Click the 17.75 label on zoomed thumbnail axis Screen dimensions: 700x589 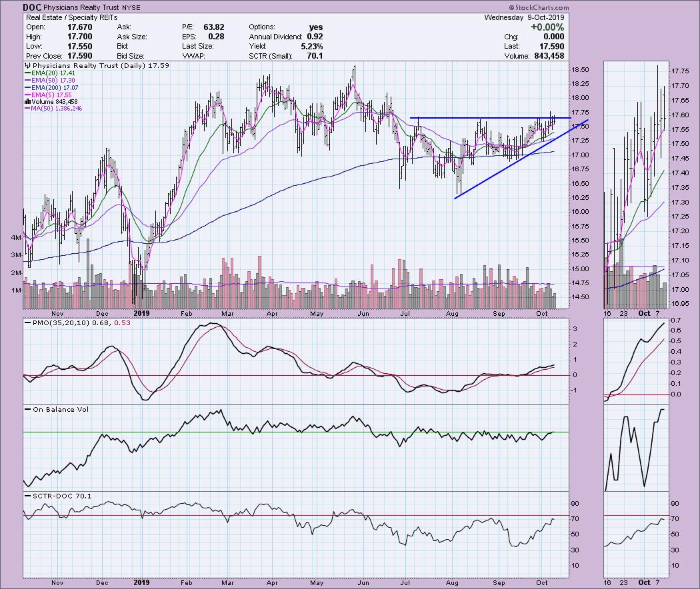[679, 71]
